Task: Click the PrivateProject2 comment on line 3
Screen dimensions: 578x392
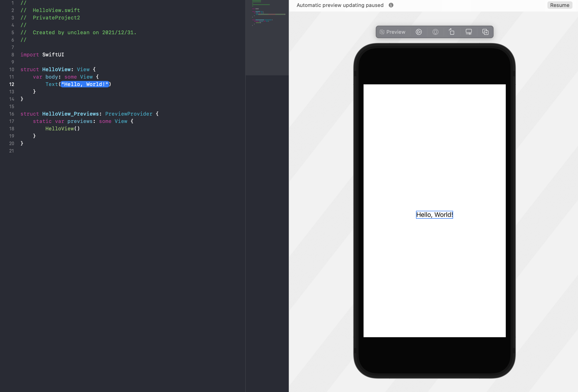Action: 50,18
